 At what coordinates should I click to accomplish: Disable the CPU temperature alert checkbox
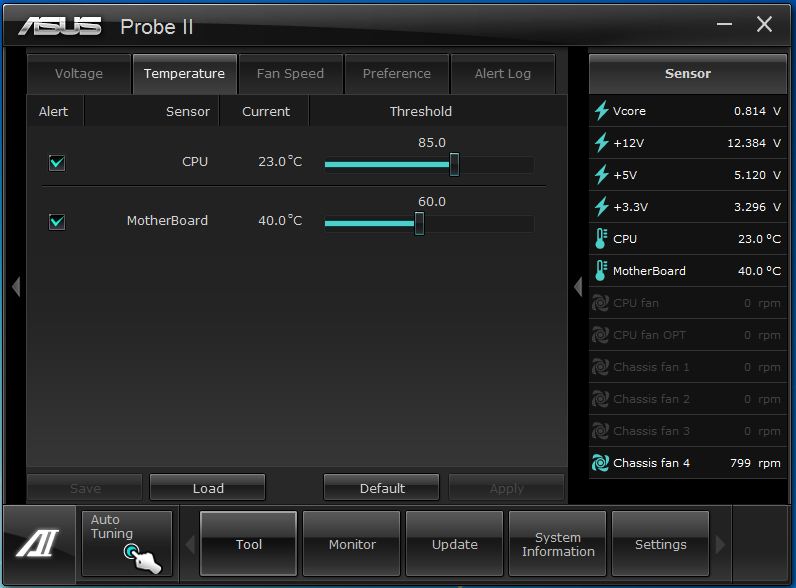(x=57, y=163)
